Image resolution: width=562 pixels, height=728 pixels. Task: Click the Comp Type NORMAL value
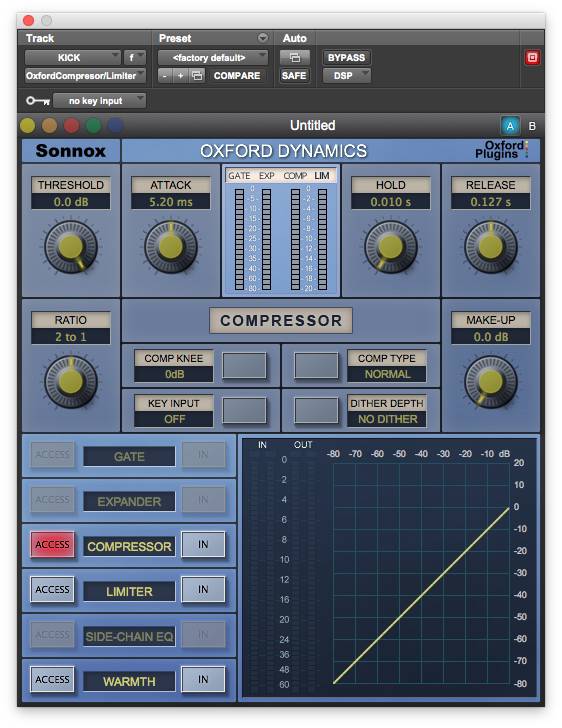[x=387, y=374]
